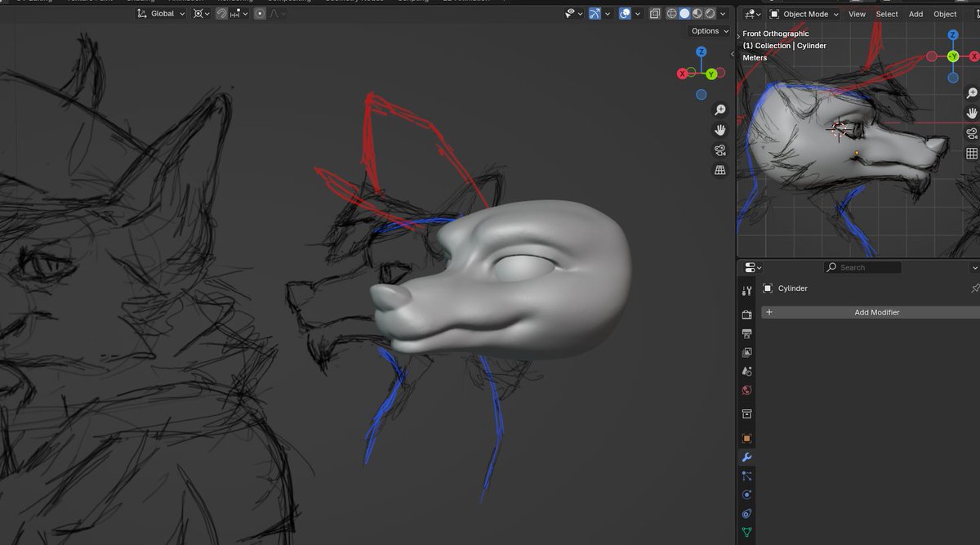Open the Collection properties tab
980x545 pixels.
point(746,414)
